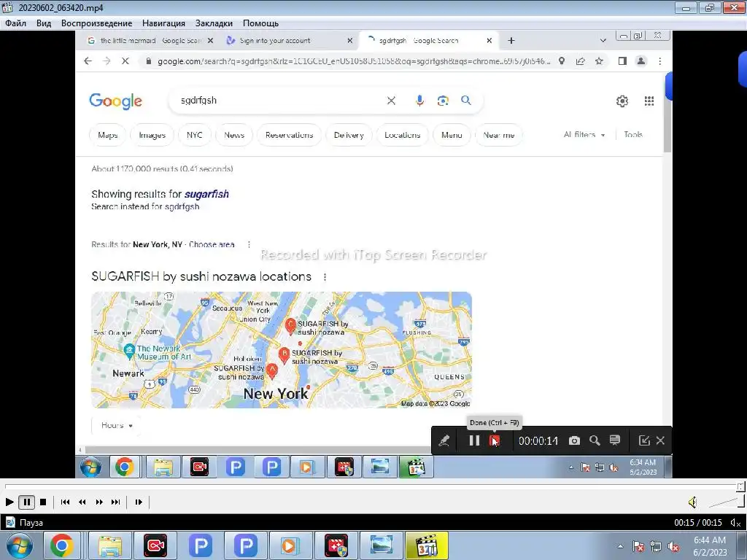Expand the All filters dropdown

pyautogui.click(x=584, y=135)
